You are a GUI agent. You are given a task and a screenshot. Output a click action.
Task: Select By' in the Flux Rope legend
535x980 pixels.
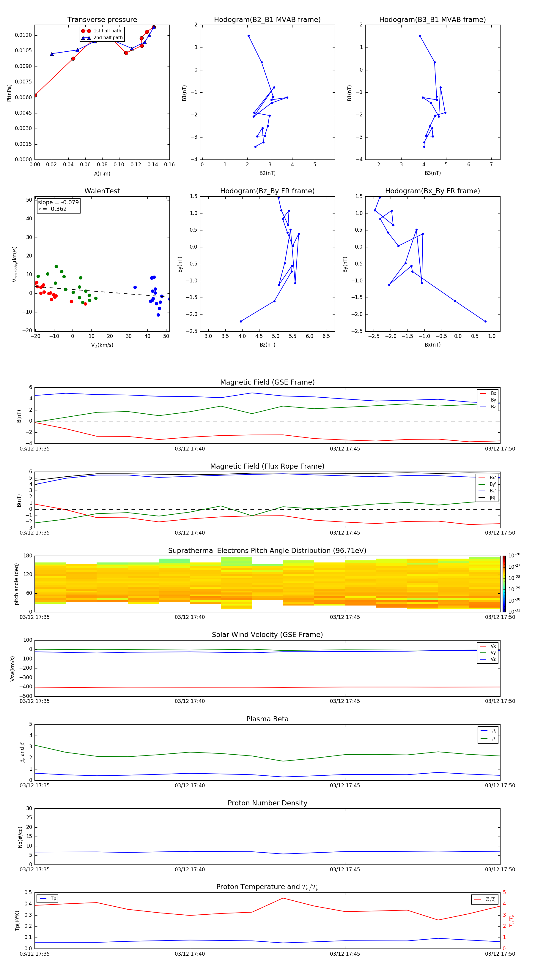[487, 484]
